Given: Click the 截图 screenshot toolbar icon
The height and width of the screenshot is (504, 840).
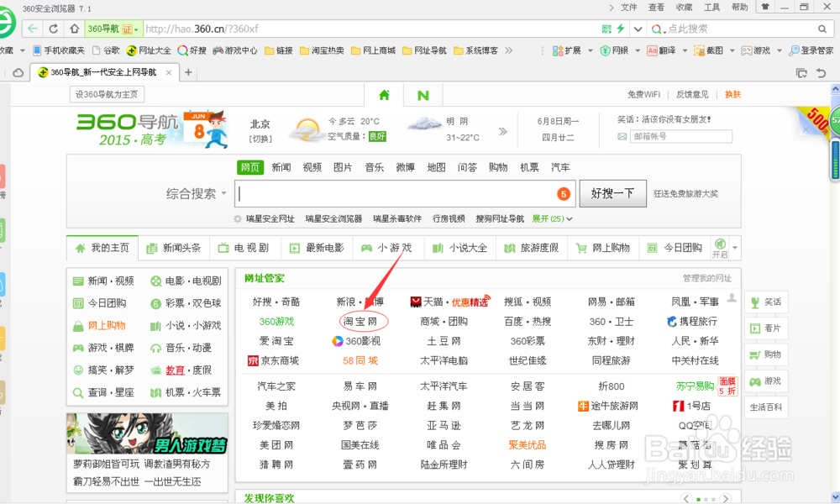Looking at the screenshot, I should (x=708, y=50).
